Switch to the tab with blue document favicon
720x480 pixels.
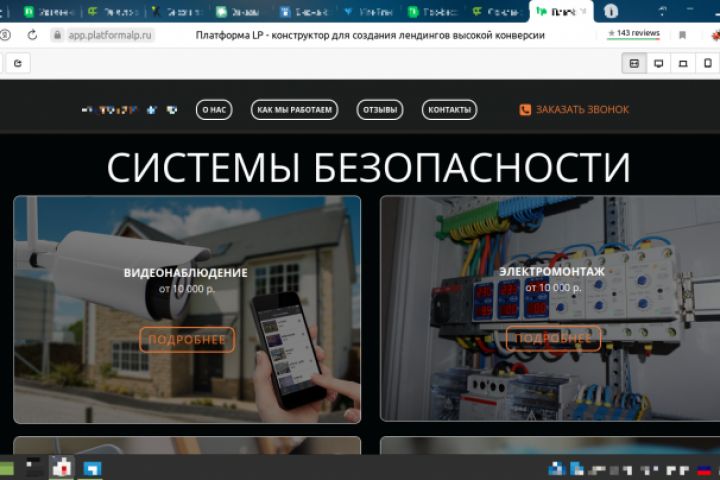coord(305,12)
